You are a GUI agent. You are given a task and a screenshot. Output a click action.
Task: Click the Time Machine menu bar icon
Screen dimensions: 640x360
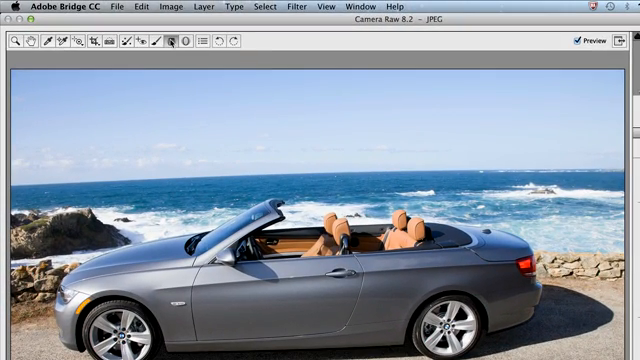610,6
